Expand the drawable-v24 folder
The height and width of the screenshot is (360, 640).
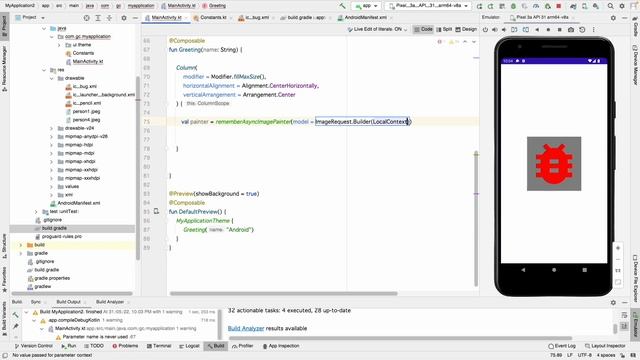[x=52, y=128]
